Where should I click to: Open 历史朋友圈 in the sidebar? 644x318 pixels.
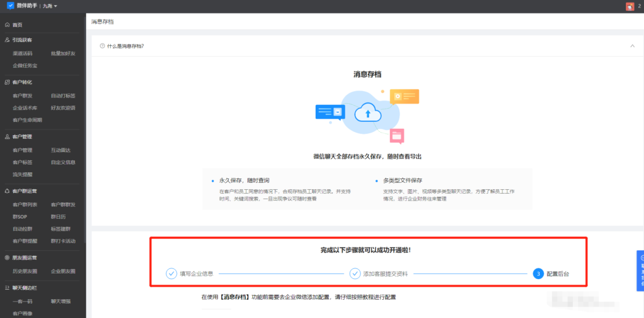coord(25,271)
